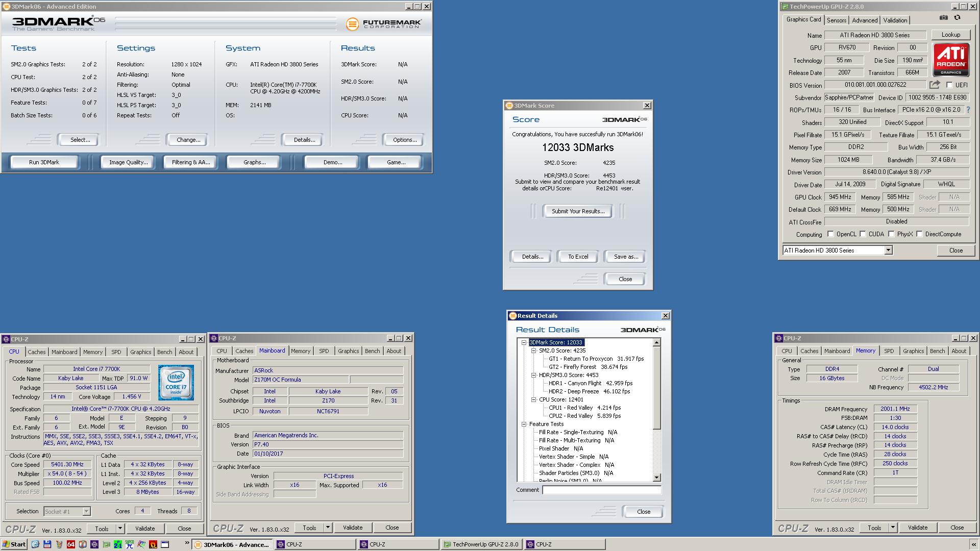Click the Result Details scroll up arrow
Viewport: 980px width, 551px height.
coord(657,343)
